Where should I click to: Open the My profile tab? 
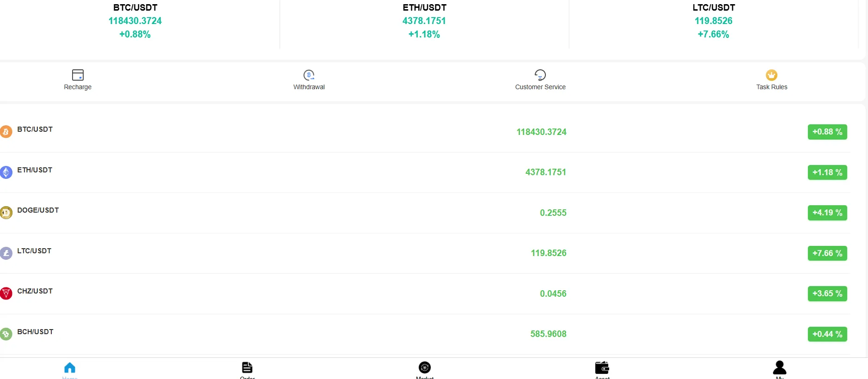[x=780, y=368]
